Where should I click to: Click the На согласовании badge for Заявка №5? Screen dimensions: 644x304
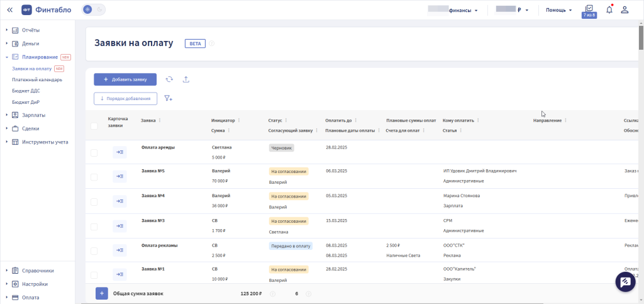pos(289,171)
